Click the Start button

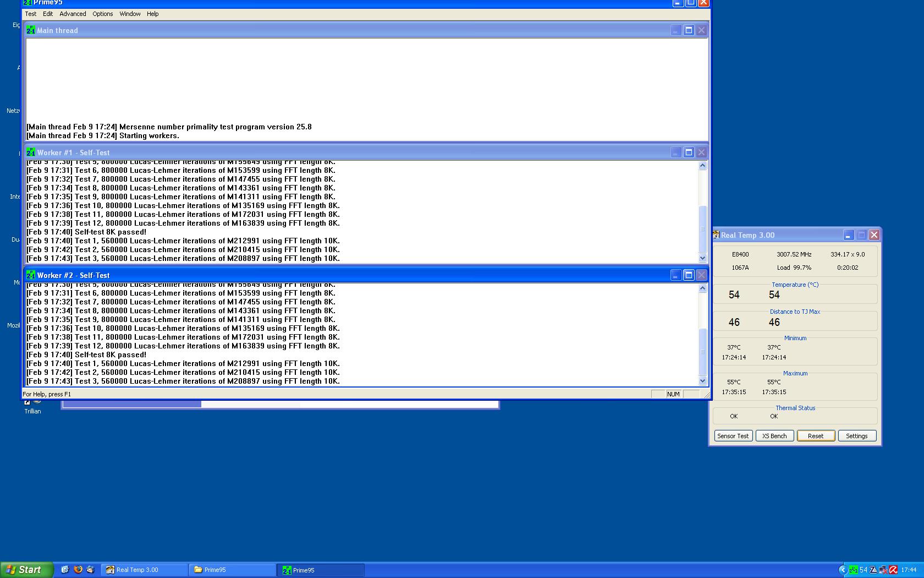pos(26,570)
